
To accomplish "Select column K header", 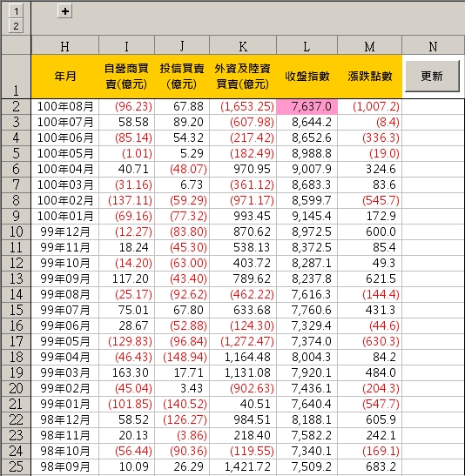I will point(243,45).
